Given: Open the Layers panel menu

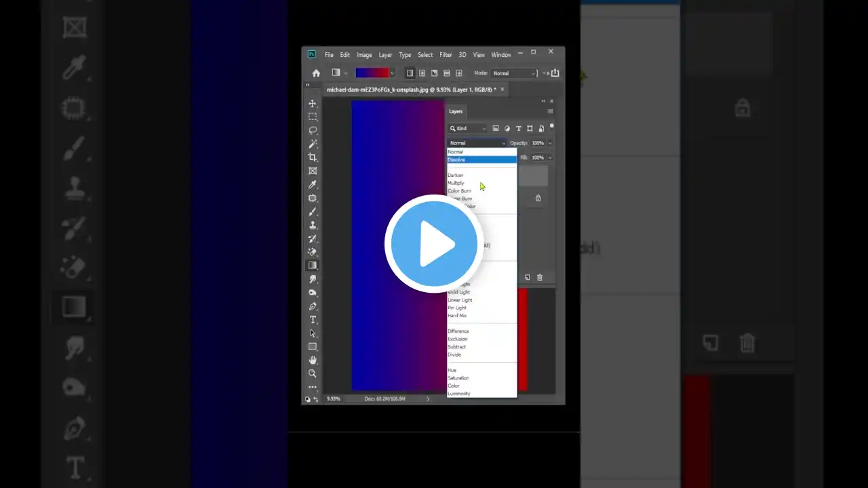Looking at the screenshot, I should pyautogui.click(x=550, y=111).
